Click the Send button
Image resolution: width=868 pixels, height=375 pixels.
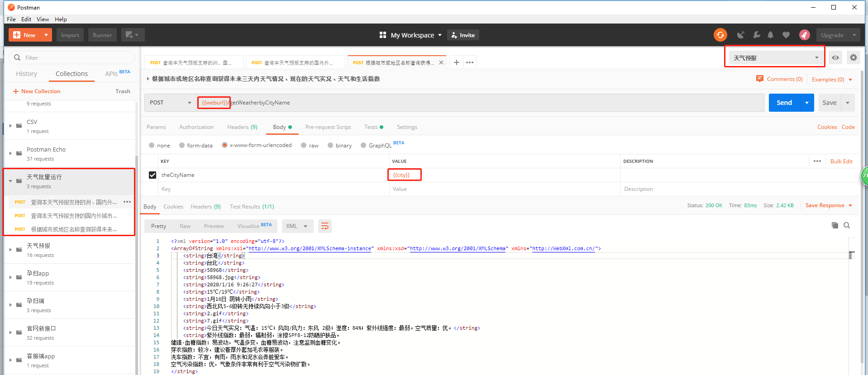tap(784, 103)
